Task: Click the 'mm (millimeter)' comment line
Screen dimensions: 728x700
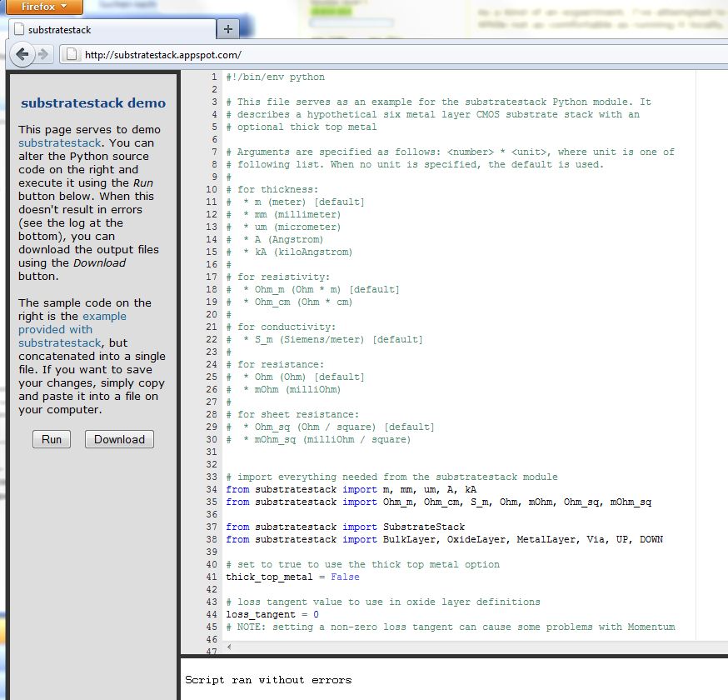Action: (x=284, y=215)
